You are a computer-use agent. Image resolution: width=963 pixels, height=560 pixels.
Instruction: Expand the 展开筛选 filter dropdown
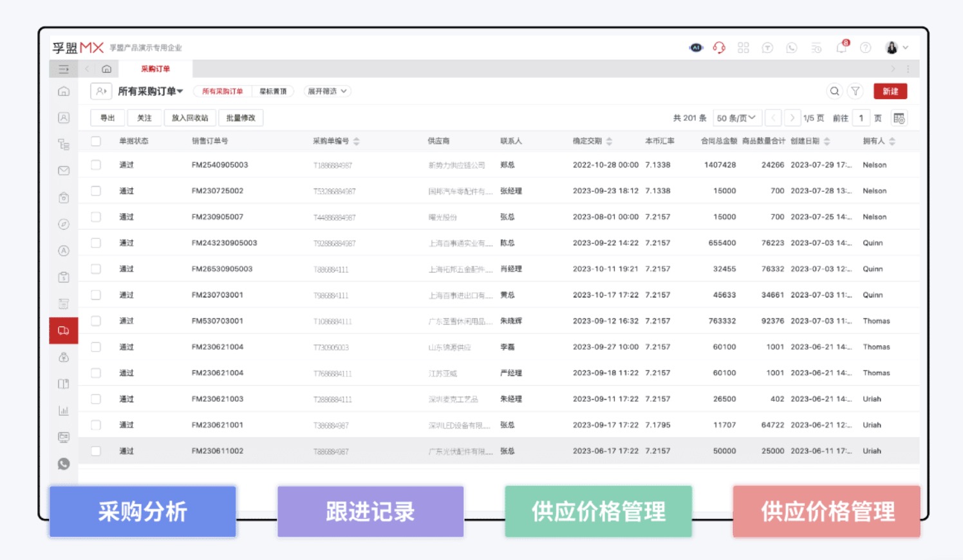tap(326, 91)
